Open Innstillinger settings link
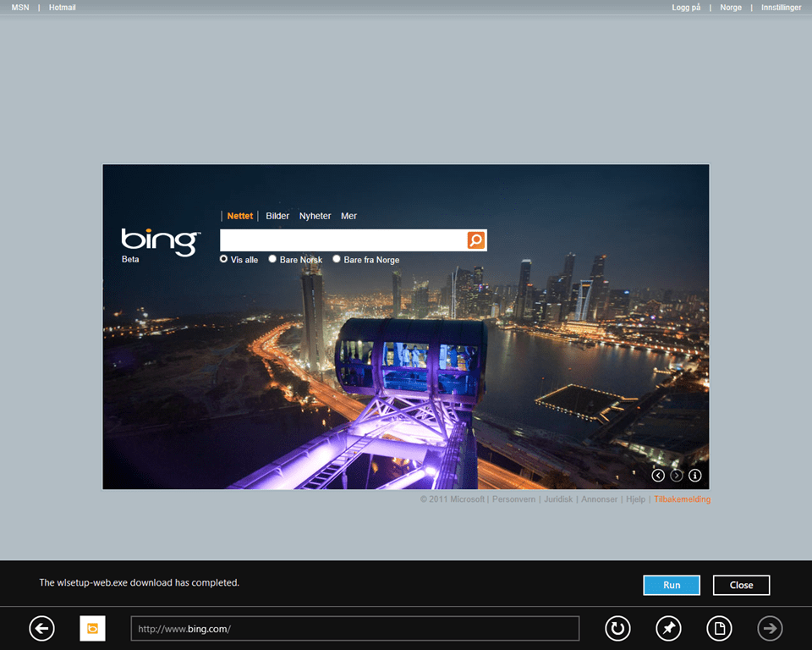 [x=781, y=8]
